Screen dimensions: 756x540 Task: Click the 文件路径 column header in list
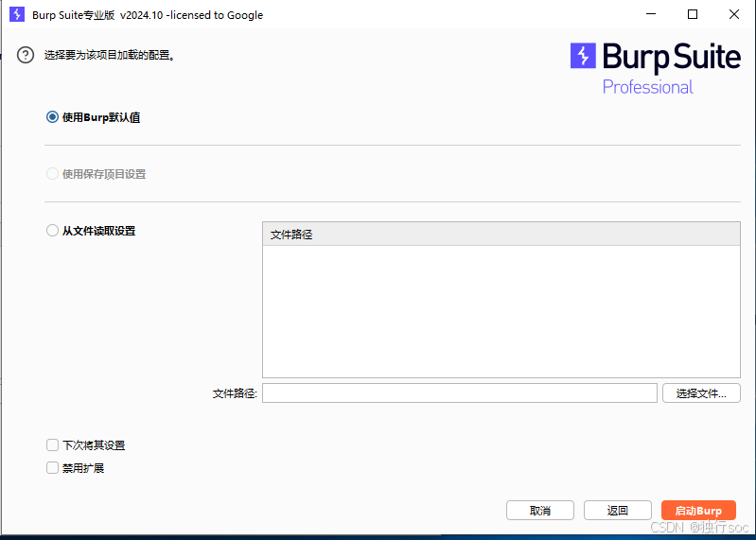[x=501, y=235]
